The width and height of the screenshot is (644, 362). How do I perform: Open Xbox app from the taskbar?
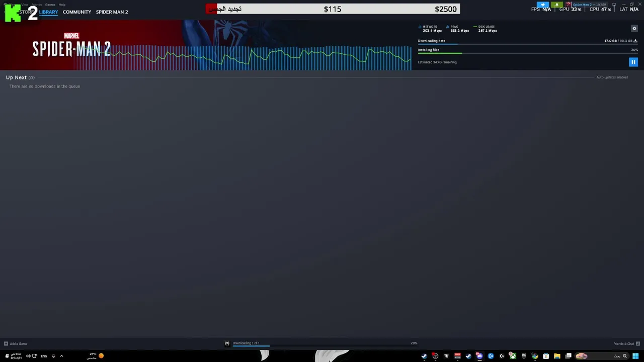pyautogui.click(x=513, y=356)
